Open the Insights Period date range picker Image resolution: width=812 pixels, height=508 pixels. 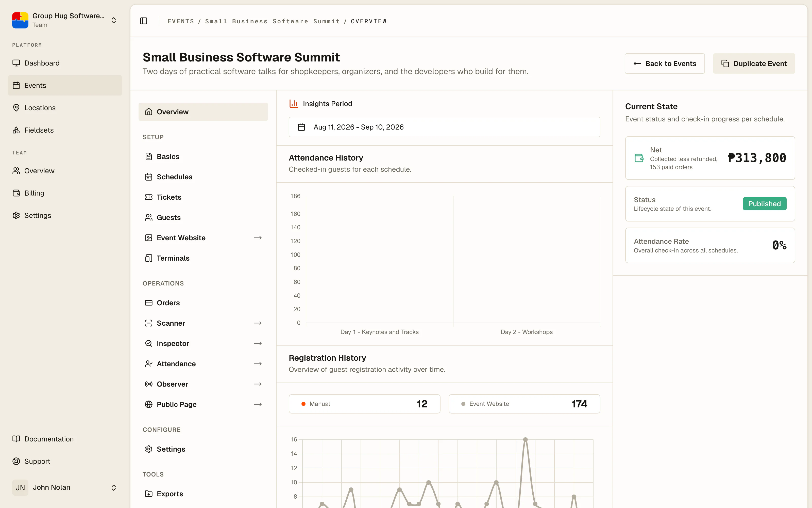[444, 127]
